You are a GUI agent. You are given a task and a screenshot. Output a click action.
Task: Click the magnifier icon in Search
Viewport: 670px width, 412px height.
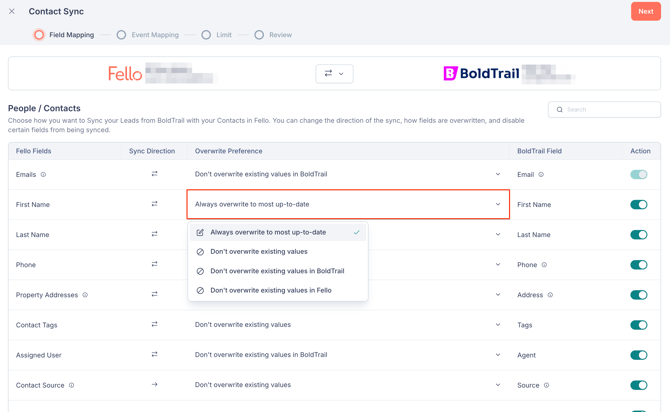coord(559,110)
